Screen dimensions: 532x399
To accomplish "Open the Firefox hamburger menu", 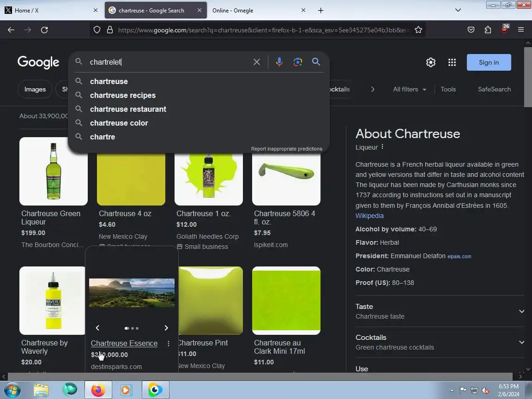I will click(521, 30).
